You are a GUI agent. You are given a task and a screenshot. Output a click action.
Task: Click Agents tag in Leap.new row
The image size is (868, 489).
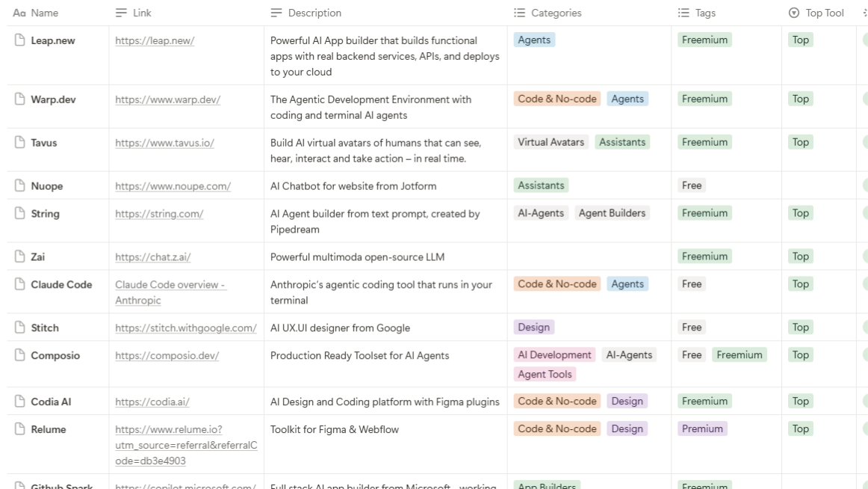click(534, 40)
